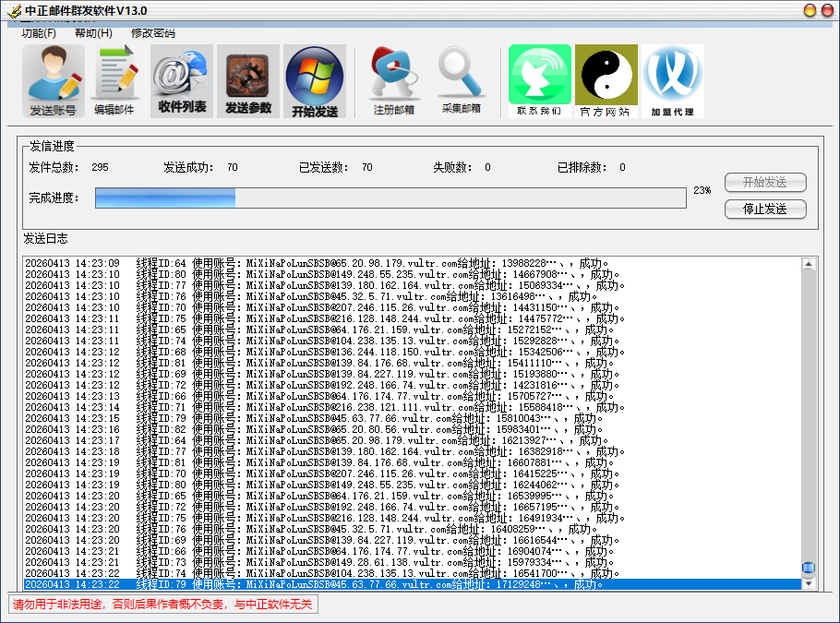The image size is (840, 623).
Task: Click the 修改密钥 menu item
Action: pyautogui.click(x=152, y=33)
